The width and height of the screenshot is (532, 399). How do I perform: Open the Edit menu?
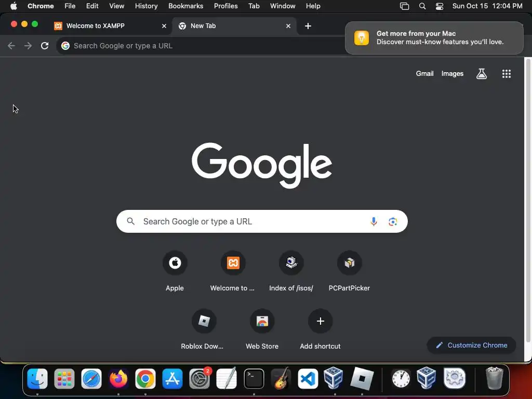pos(92,6)
